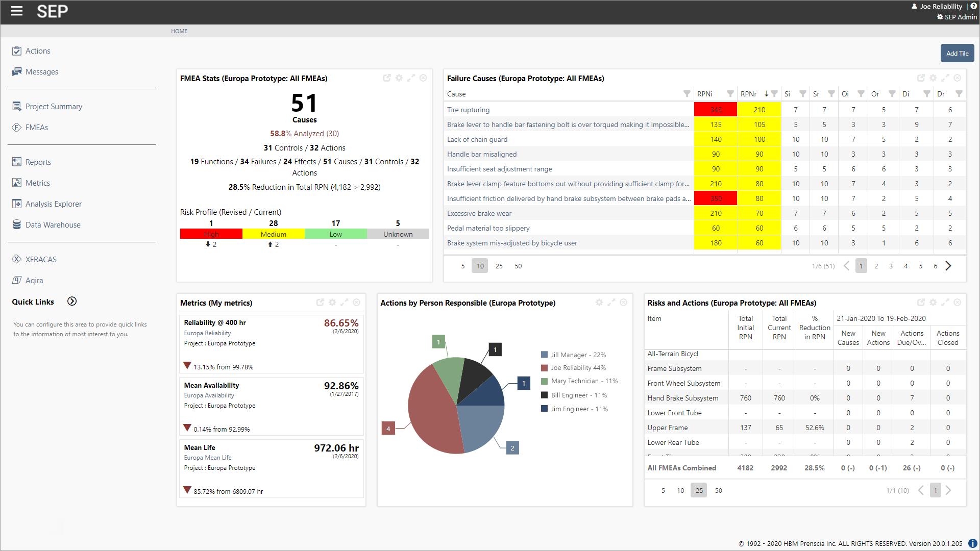This screenshot has height=551, width=980.
Task: Open Help via the question mark icon
Action: [x=974, y=6]
